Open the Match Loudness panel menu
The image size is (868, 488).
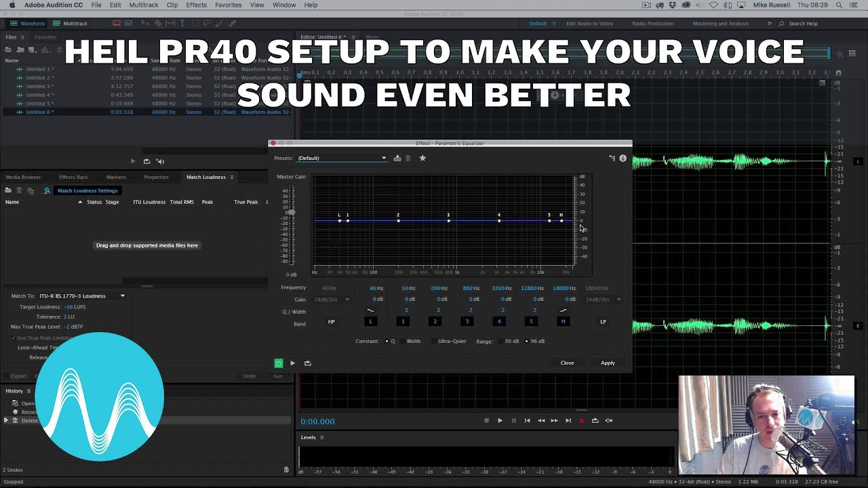pos(231,178)
